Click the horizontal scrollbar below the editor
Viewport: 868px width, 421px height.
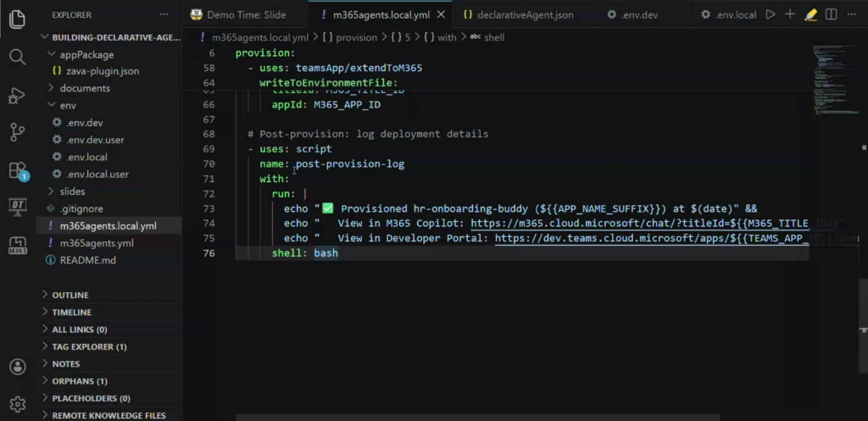coord(509,417)
